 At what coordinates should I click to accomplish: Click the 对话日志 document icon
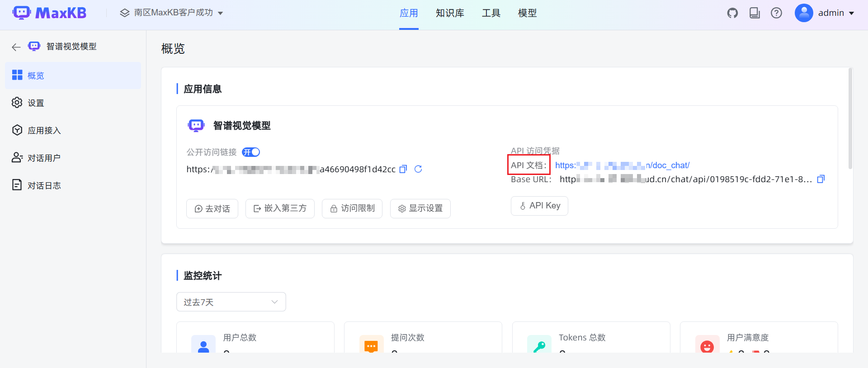(x=17, y=185)
